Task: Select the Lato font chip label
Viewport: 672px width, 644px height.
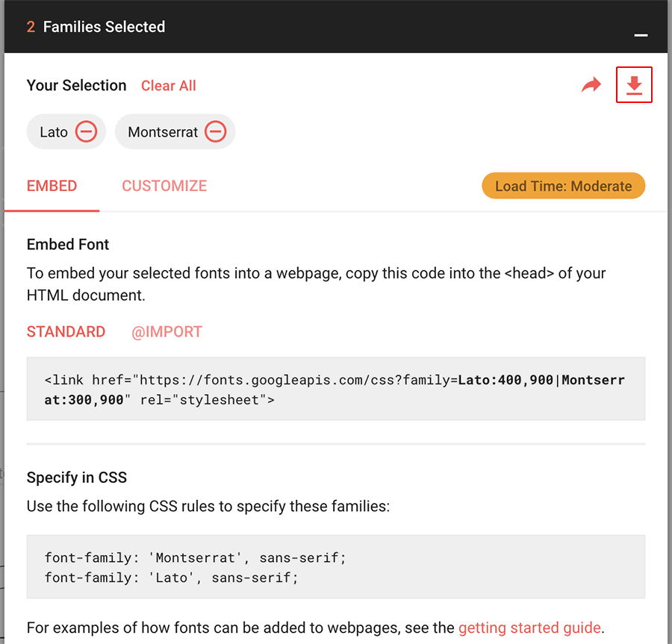Action: (x=54, y=132)
